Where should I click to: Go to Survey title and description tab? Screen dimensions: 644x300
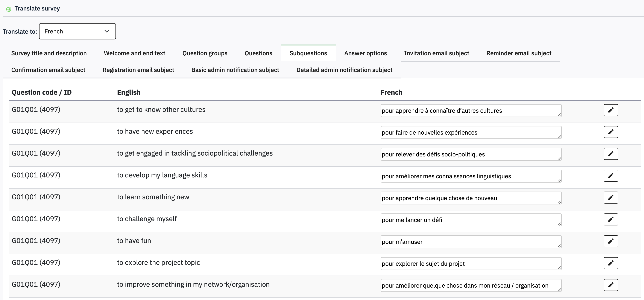tap(49, 53)
